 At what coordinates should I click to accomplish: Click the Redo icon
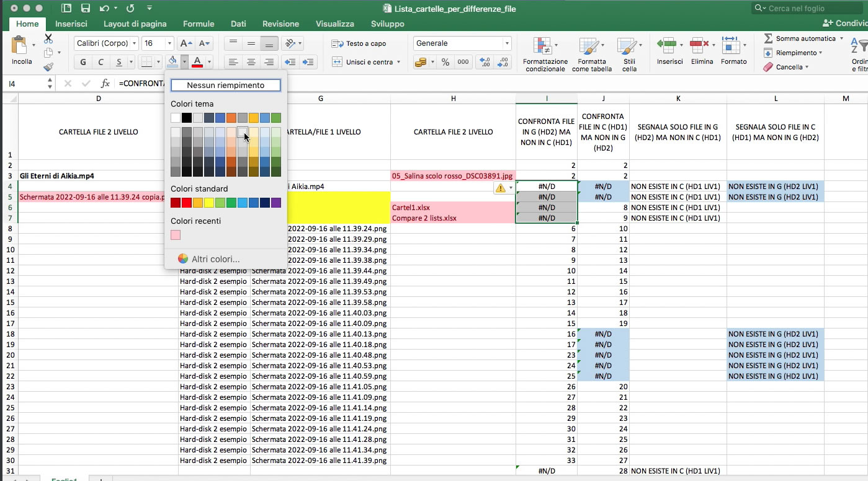point(130,9)
